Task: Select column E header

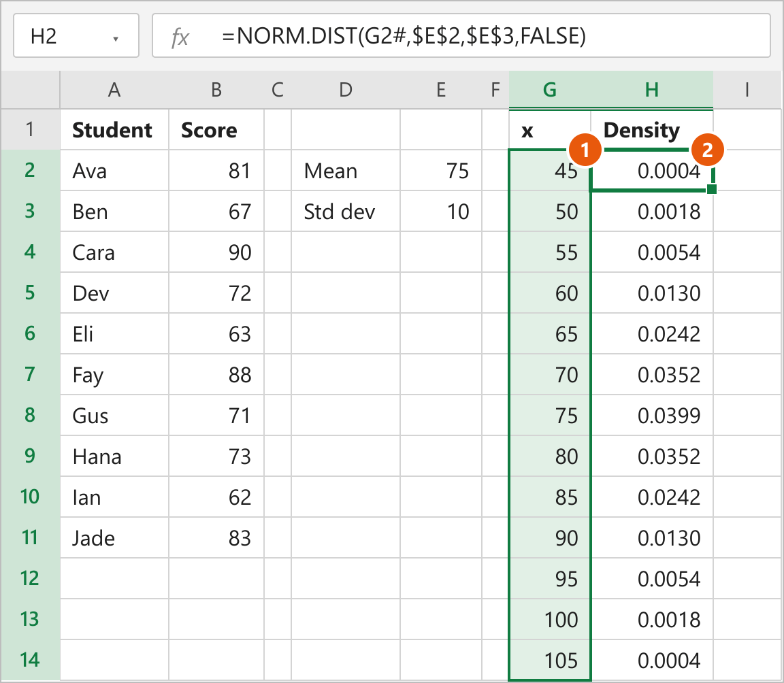Action: (441, 90)
